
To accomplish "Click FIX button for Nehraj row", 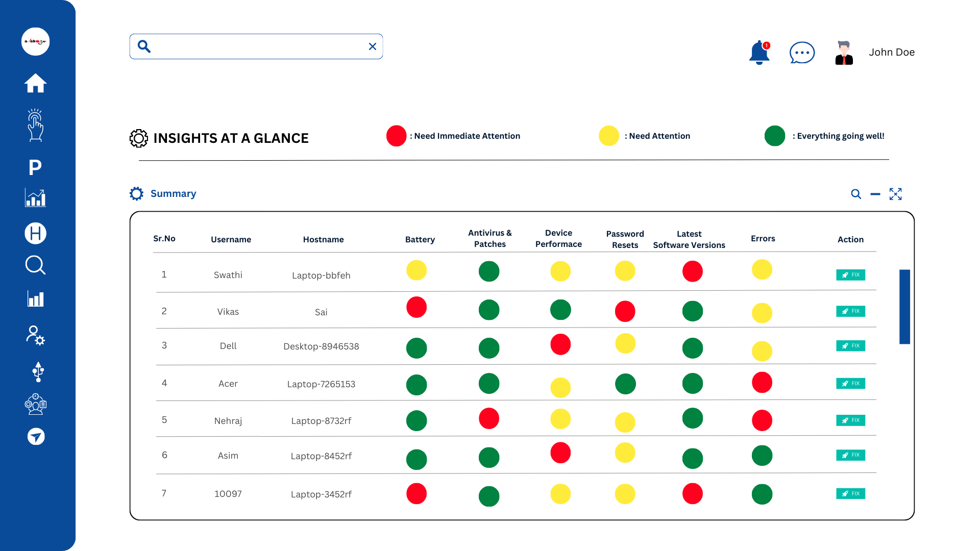I will point(850,420).
